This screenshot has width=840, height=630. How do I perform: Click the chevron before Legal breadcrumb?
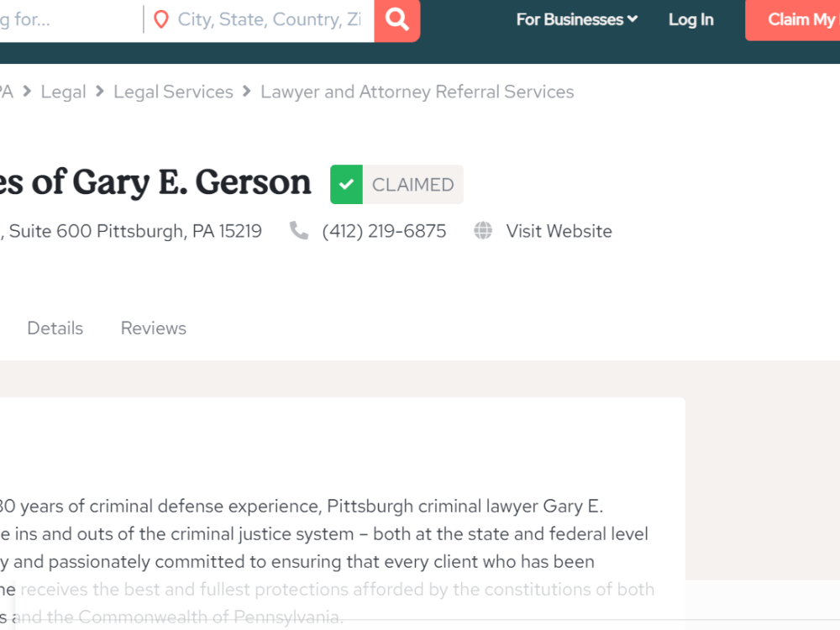tap(27, 92)
